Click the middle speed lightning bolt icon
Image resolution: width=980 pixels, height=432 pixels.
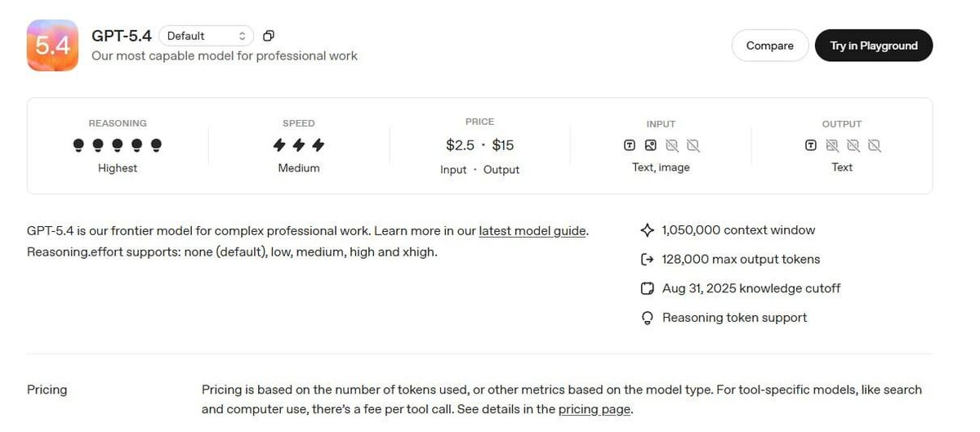pos(299,145)
